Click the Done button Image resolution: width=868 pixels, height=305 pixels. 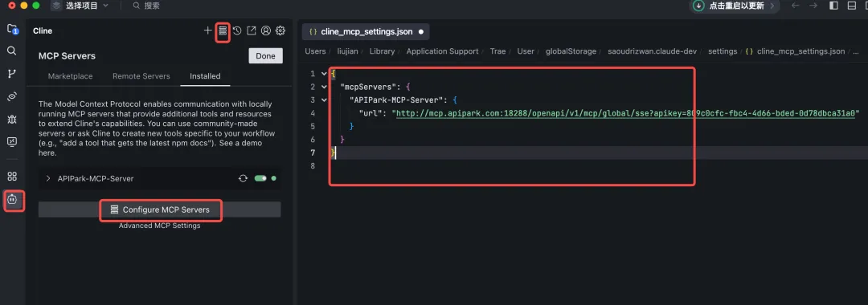tap(266, 56)
